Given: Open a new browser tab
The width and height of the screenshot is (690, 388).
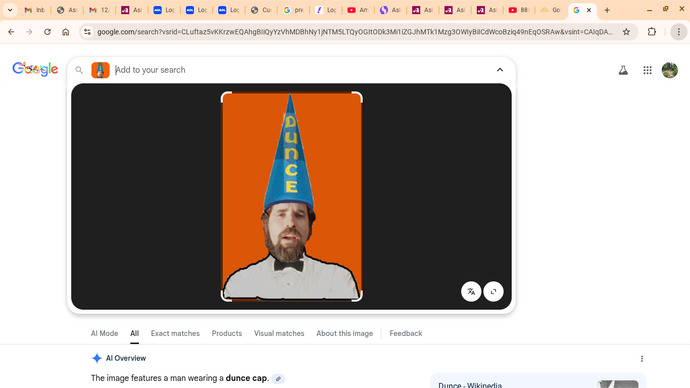Looking at the screenshot, I should tap(607, 10).
